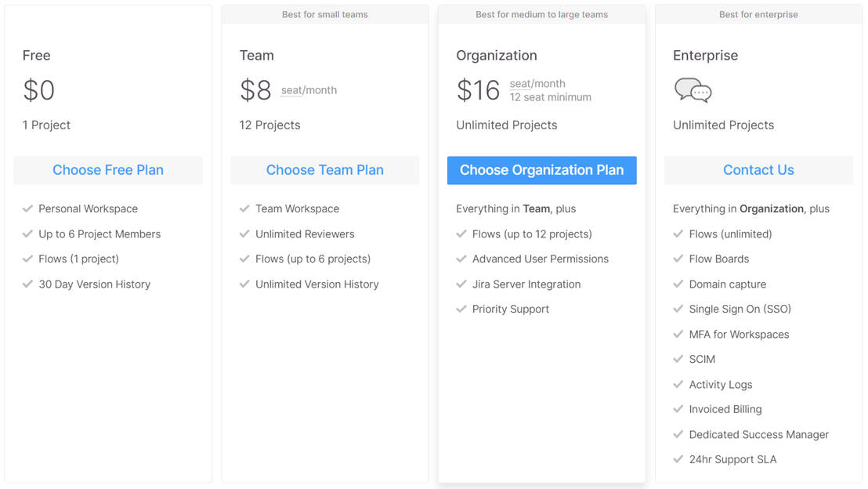868x489 pixels.
Task: Click checkmark next to Flow Boards
Action: point(678,259)
